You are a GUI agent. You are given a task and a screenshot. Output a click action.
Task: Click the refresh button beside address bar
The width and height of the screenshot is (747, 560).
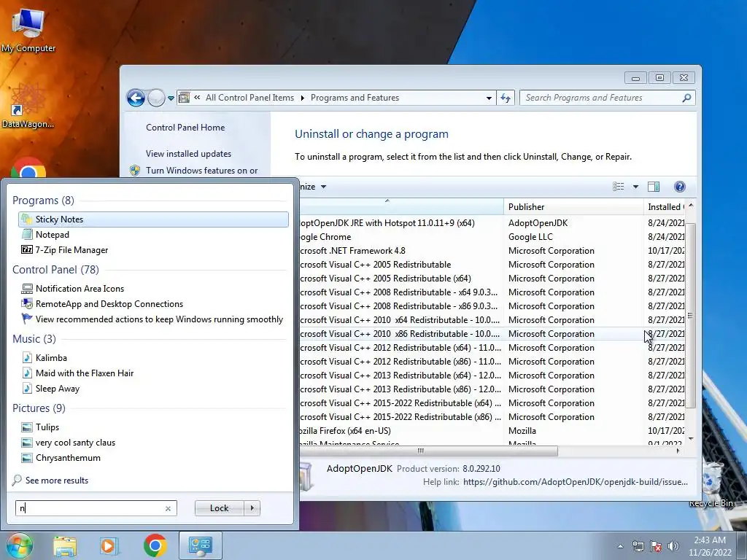point(506,98)
